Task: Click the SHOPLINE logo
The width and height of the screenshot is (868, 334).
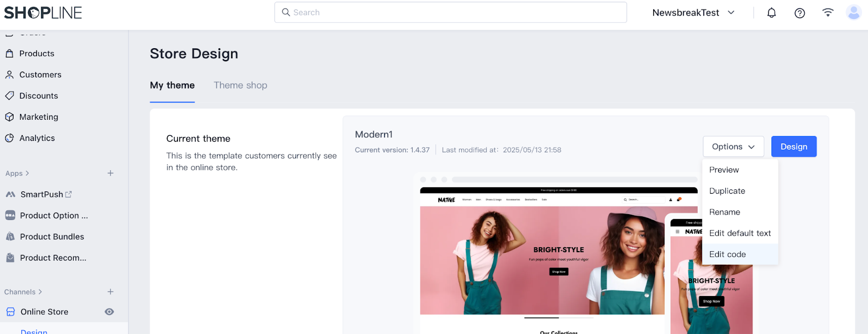Action: coord(43,12)
